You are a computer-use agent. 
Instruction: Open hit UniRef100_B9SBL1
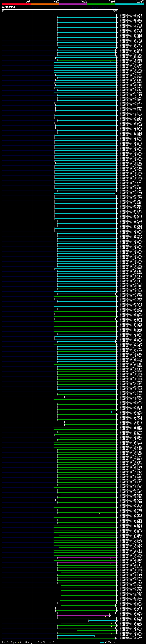131,17
